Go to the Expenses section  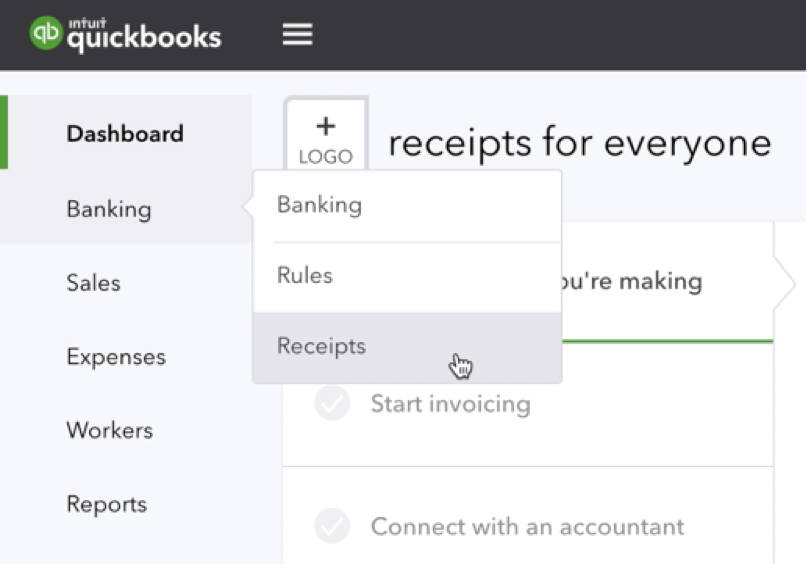pyautogui.click(x=116, y=357)
